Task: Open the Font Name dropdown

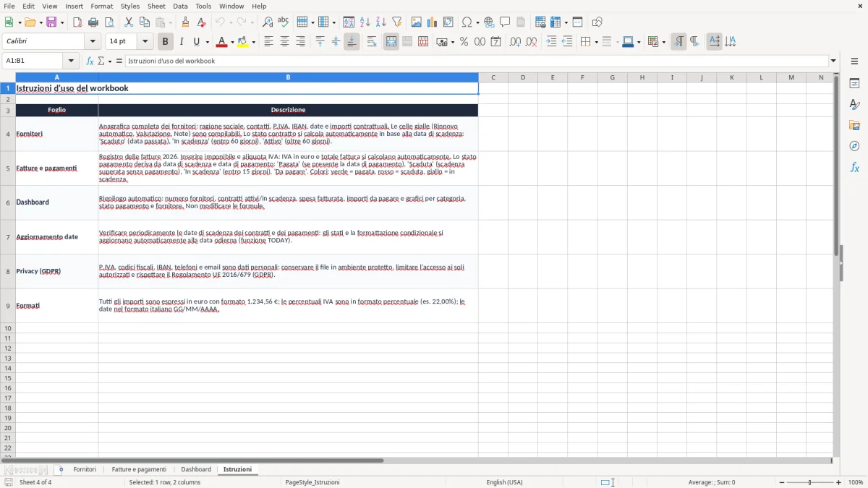Action: 93,42
